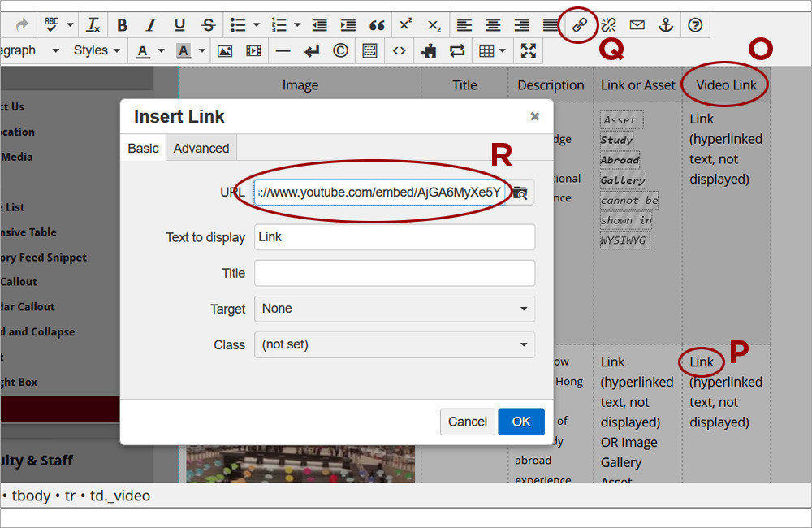Open the spellcheck language dropdown arrow

click(x=70, y=24)
